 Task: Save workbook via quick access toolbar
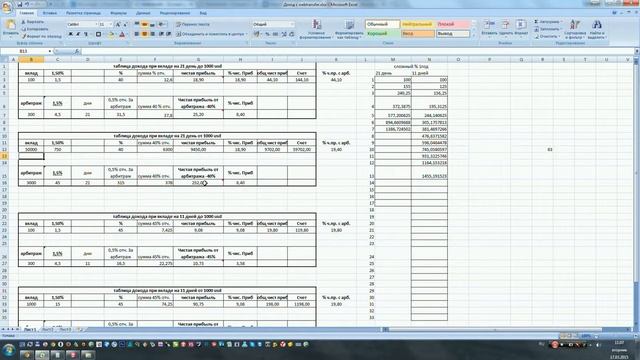20,4
